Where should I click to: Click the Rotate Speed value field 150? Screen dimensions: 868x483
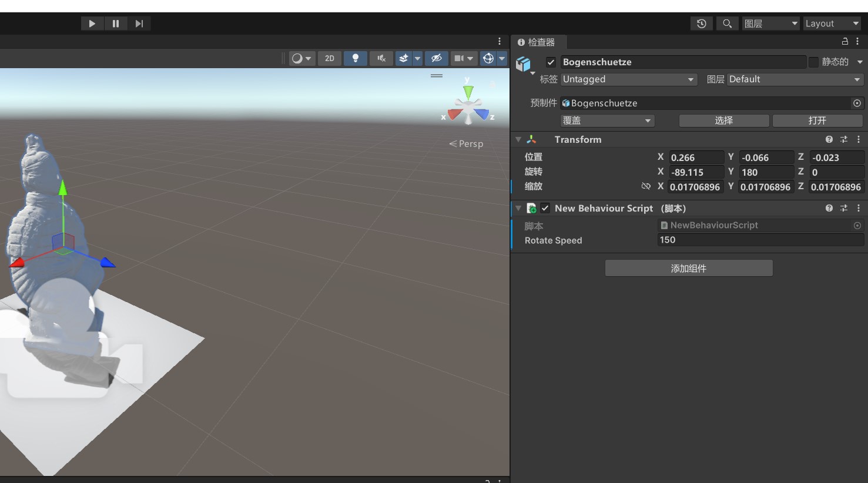tap(760, 240)
